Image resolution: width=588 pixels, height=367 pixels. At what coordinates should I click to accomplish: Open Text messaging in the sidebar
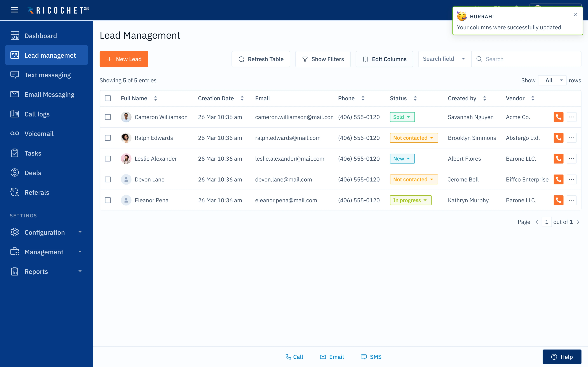[x=46, y=75]
